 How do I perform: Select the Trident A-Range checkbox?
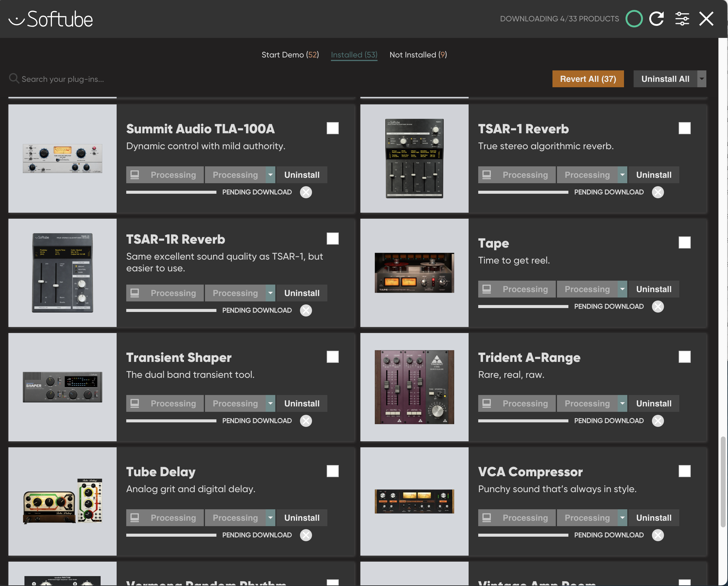684,356
